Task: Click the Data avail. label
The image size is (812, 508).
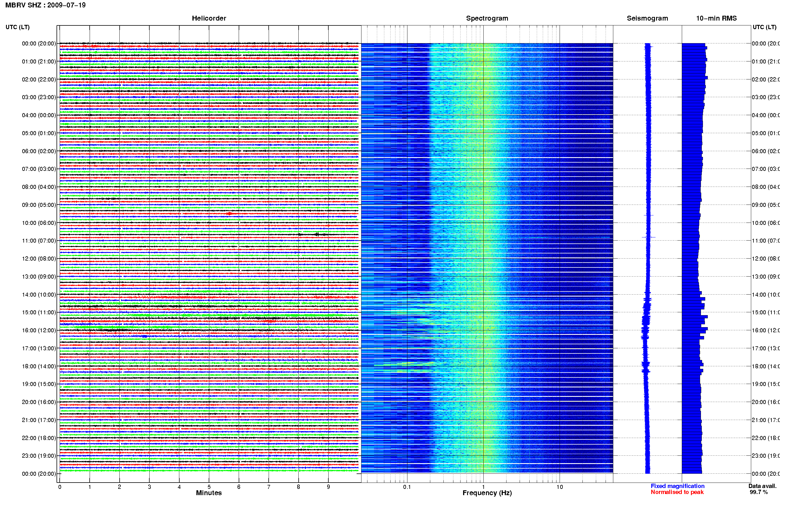Action: [x=762, y=486]
